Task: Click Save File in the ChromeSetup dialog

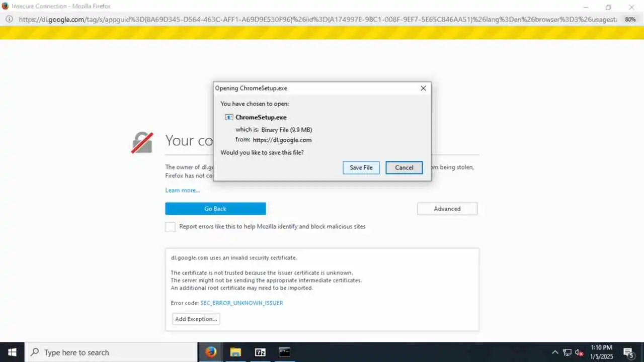Action: pyautogui.click(x=361, y=167)
